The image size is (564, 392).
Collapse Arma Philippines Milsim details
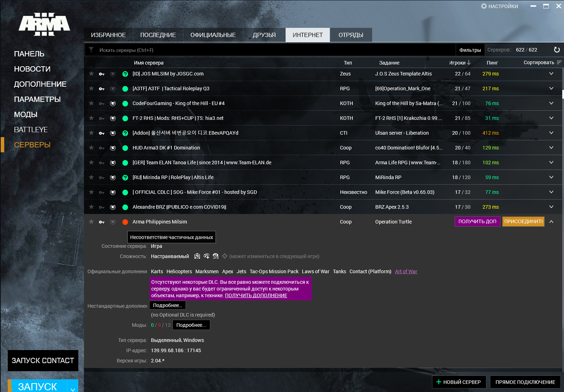click(x=551, y=222)
